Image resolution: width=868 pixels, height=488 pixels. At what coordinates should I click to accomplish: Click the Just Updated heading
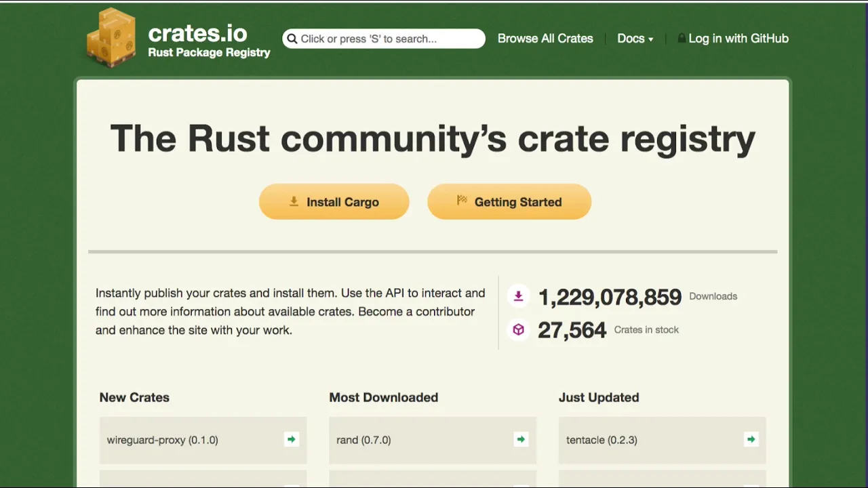coord(599,397)
